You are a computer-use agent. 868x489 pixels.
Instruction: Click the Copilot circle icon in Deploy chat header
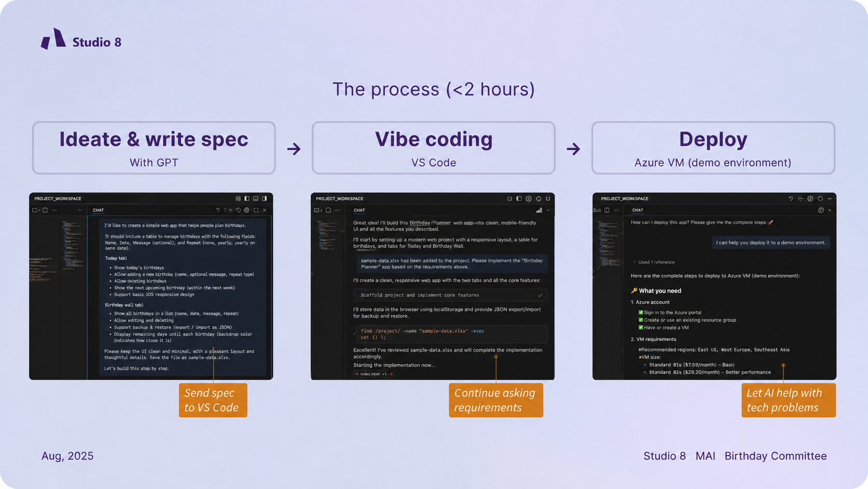click(x=821, y=210)
